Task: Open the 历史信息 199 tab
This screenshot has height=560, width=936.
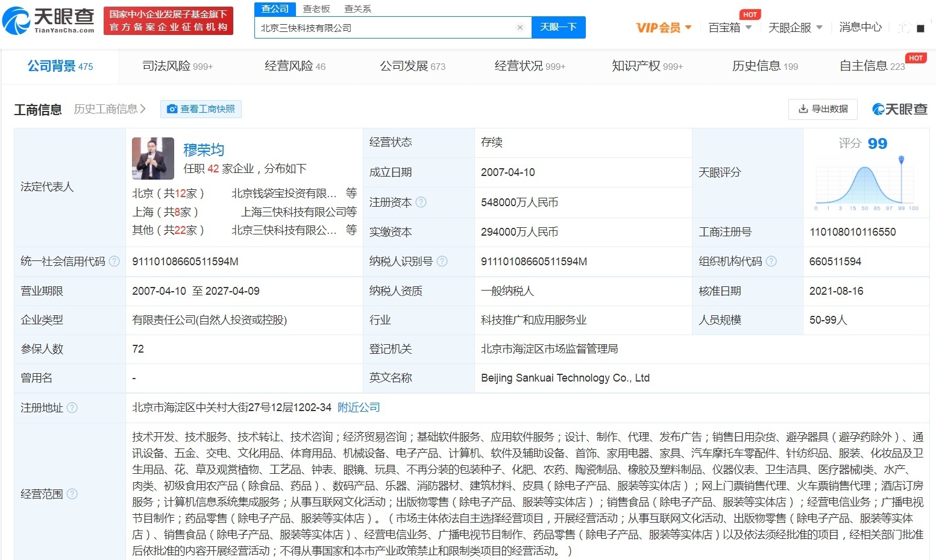Action: tap(765, 66)
